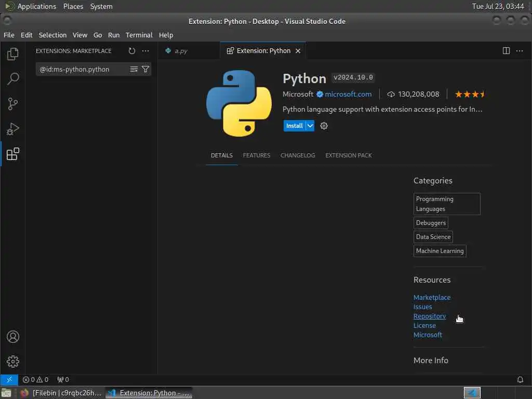532x399 pixels.
Task: Click the ports forwarded status item
Action: [63, 379]
